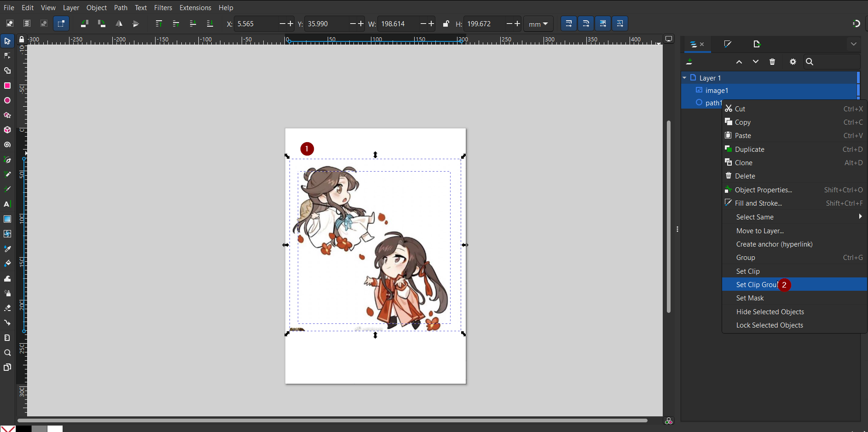
Task: Increase the width W value
Action: [431, 24]
